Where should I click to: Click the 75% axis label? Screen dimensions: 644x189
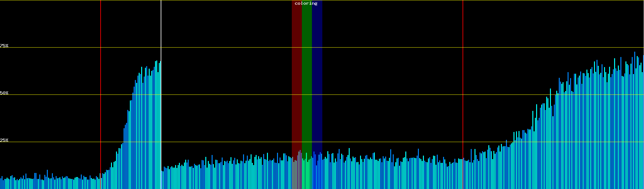4,46
